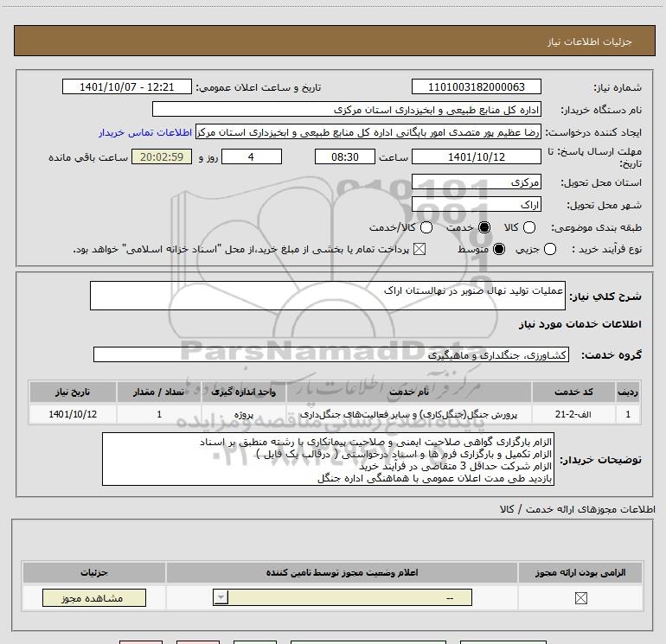This screenshot has width=666, height=644.
Task: Click الزامی بودن ارائه مجوز column header
Action: coord(580,572)
